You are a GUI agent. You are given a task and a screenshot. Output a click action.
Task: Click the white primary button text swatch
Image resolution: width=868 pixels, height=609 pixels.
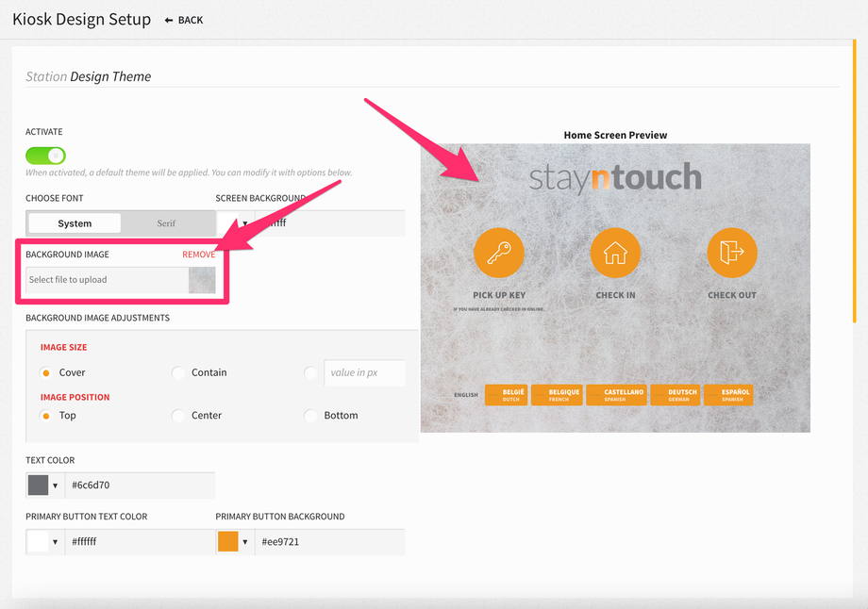(x=38, y=542)
